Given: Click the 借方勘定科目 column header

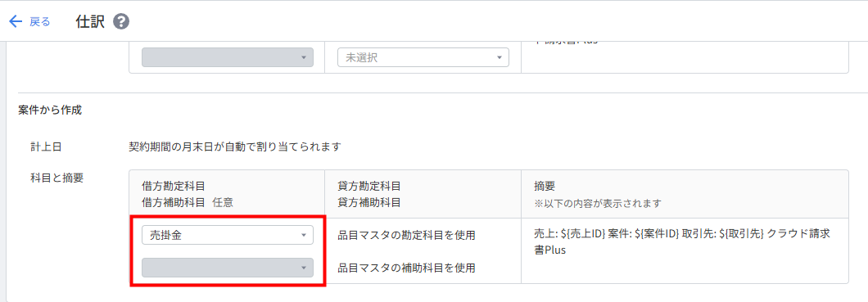Looking at the screenshot, I should (x=170, y=187).
